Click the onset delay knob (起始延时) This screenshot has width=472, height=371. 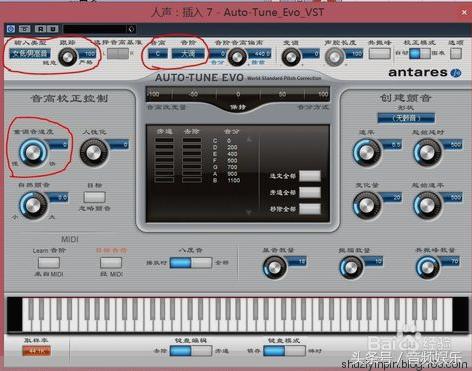427,152
